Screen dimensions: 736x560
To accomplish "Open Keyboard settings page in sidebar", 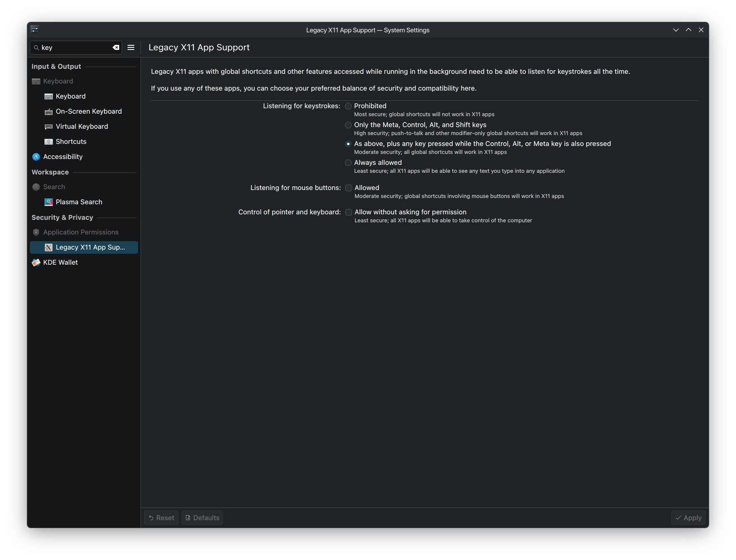I will click(x=84, y=96).
